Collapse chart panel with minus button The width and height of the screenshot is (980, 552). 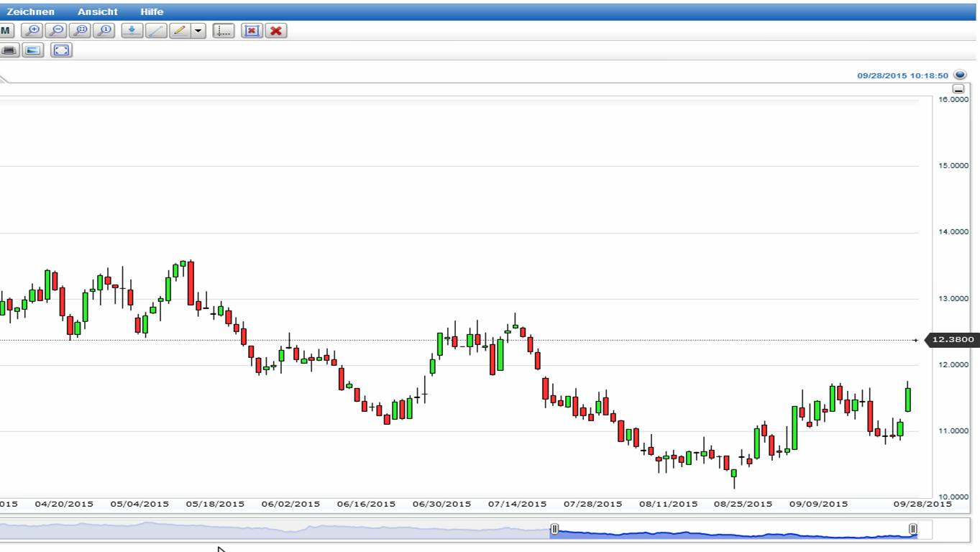pos(958,89)
